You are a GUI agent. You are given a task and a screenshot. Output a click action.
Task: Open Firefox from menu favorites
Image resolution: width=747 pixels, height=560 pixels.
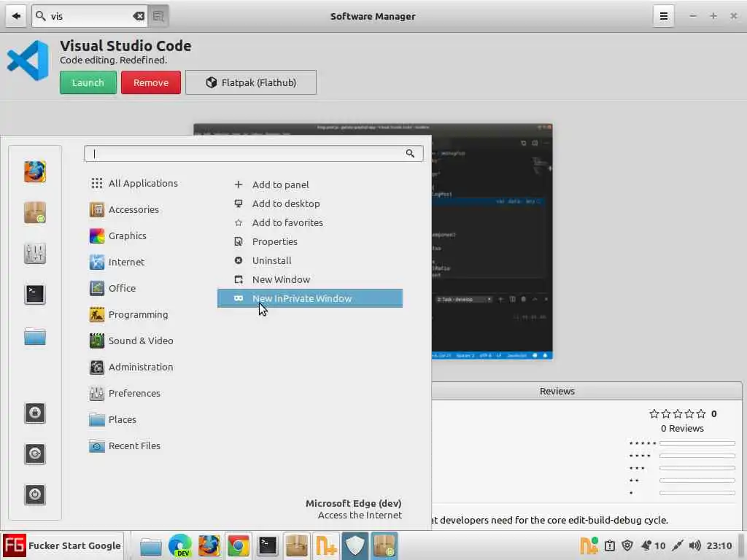35,171
